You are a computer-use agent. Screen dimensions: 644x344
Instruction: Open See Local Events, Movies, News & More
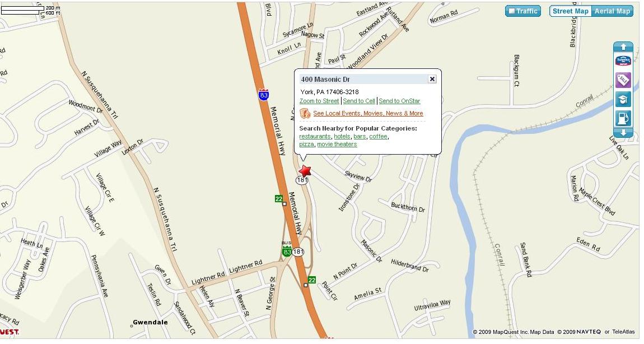(x=368, y=113)
